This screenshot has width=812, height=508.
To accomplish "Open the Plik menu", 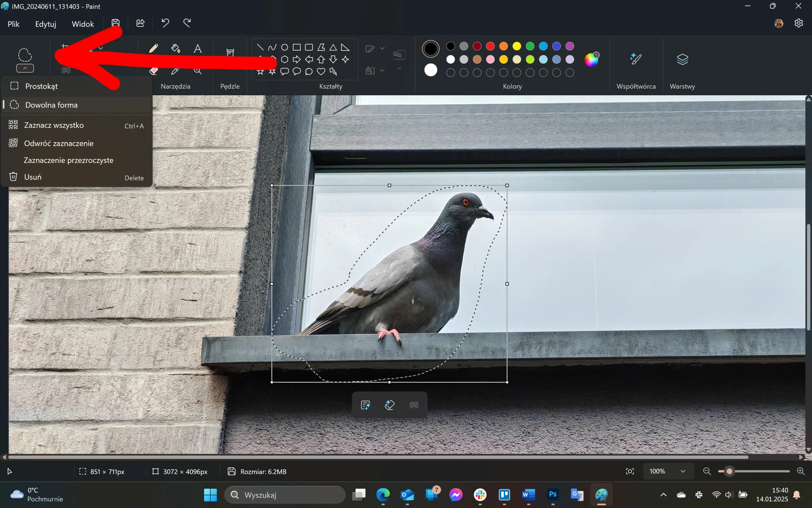I will click(13, 24).
